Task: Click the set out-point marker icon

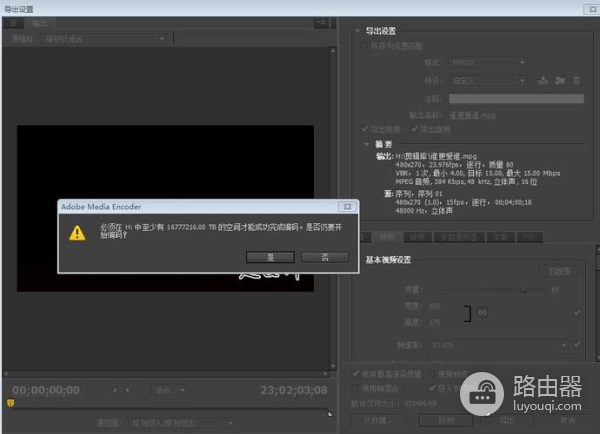Action: (128, 390)
